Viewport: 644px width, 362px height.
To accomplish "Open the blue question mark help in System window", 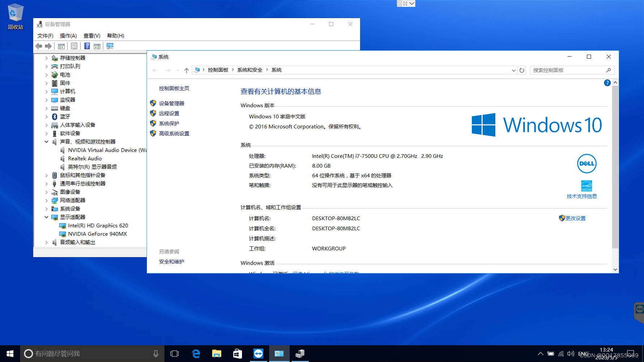I will [x=607, y=83].
